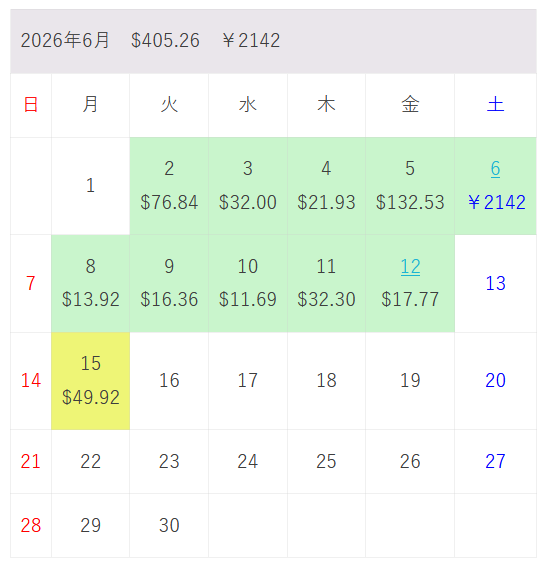Select the highlighted date 15 cell
This screenshot has width=549, height=571.
point(91,381)
